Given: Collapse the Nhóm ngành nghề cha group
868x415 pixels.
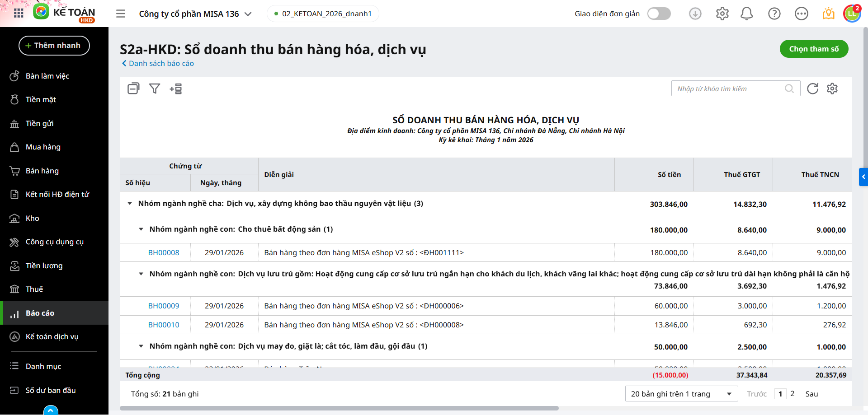Looking at the screenshot, I should pyautogui.click(x=130, y=204).
